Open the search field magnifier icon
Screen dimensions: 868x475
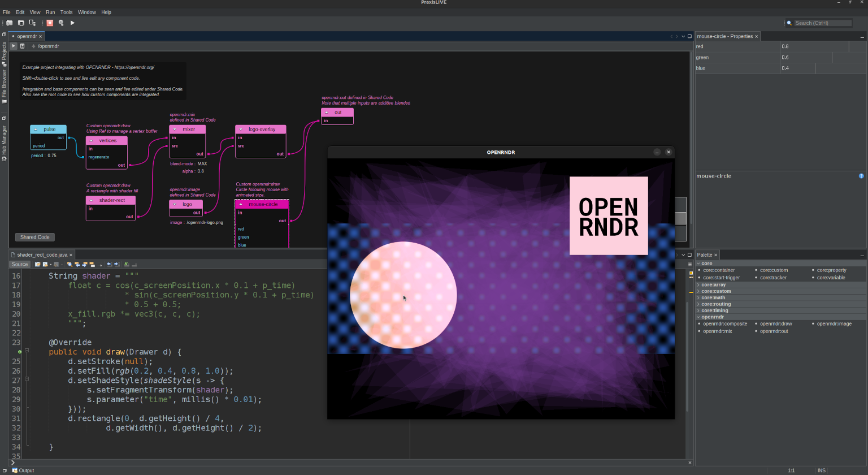(x=789, y=23)
